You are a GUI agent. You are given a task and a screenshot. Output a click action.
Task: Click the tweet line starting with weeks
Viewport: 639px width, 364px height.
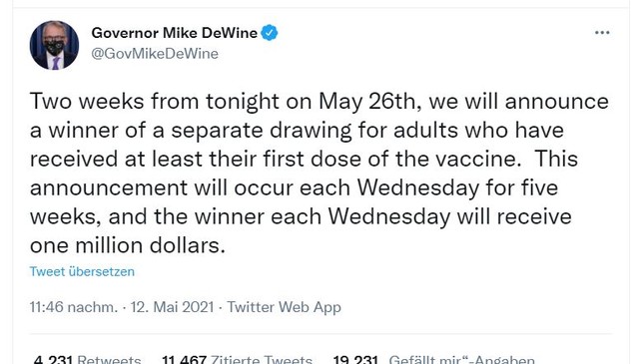point(301,216)
